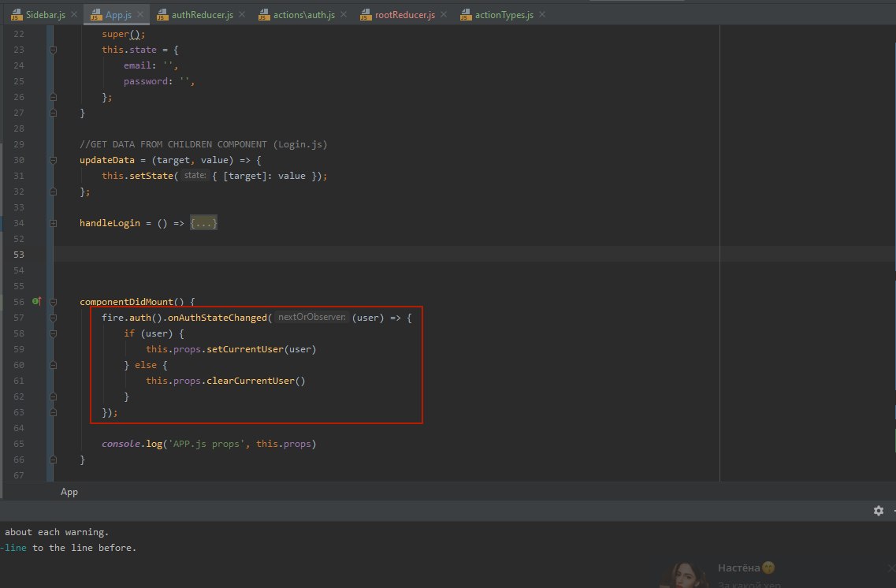Screen dimensions: 896x588
Task: Click the JS file icon on authReducer.js tab
Action: (162, 15)
